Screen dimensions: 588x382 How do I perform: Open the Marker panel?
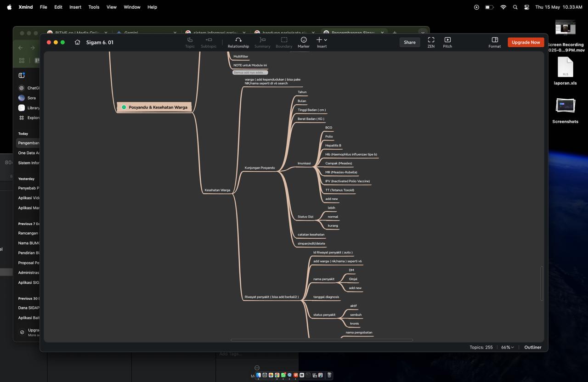click(x=304, y=42)
